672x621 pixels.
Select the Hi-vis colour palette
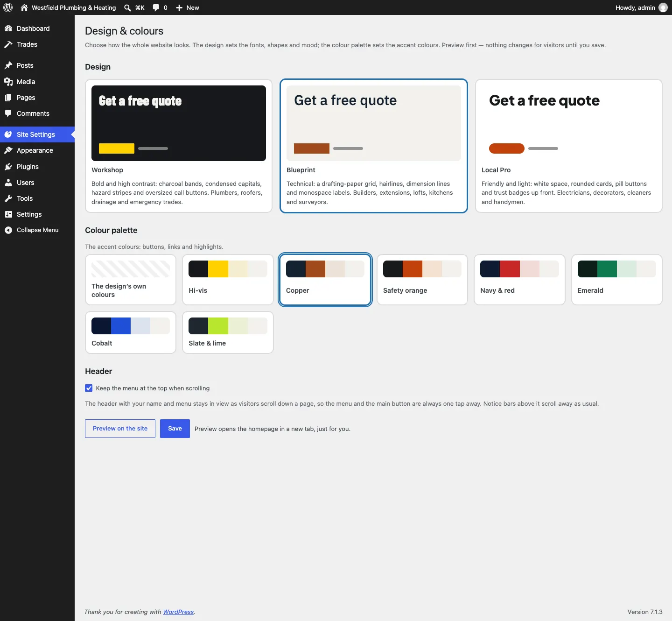coord(228,280)
